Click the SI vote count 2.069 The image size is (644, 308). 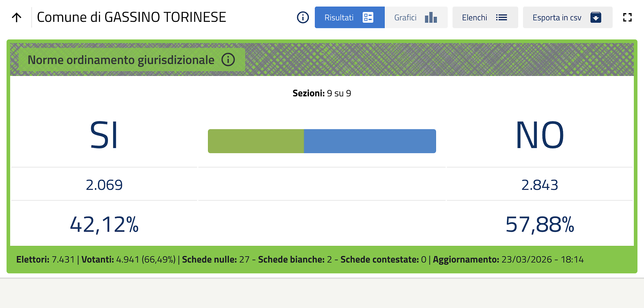[104, 185]
